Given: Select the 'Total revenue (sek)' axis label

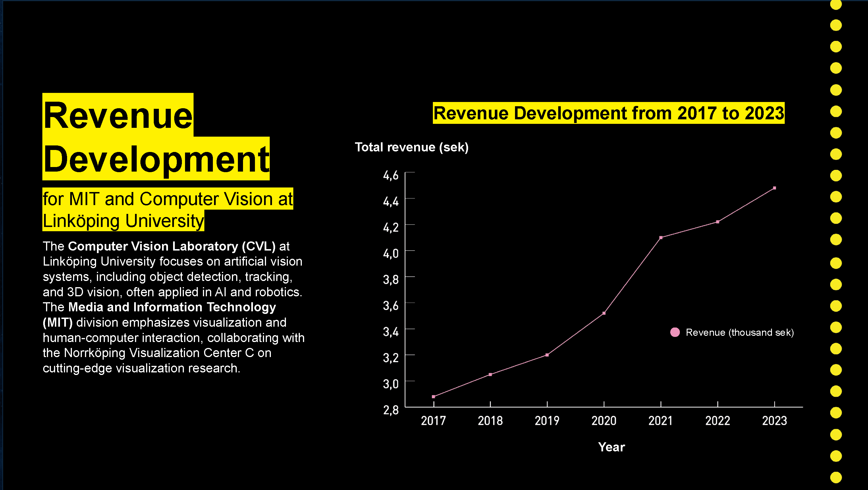Looking at the screenshot, I should click(x=412, y=147).
